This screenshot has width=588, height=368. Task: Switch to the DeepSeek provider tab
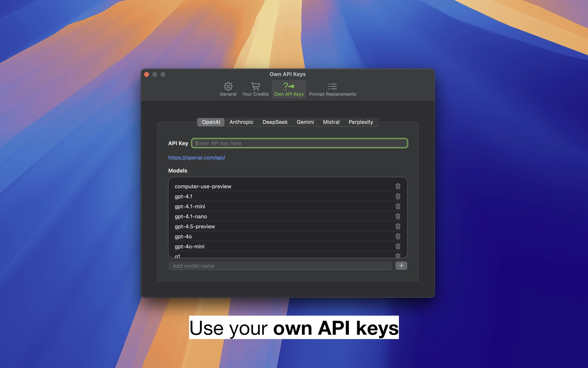pyautogui.click(x=275, y=122)
